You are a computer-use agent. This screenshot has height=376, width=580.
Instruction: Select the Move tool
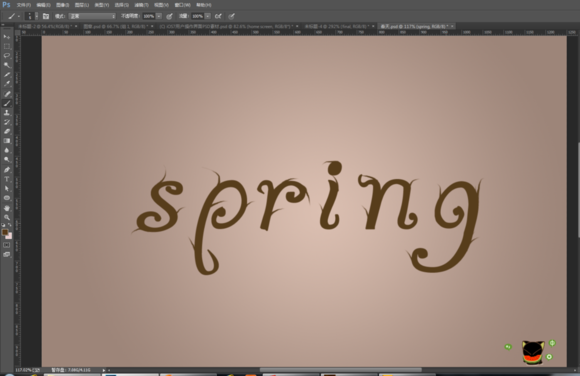point(7,37)
